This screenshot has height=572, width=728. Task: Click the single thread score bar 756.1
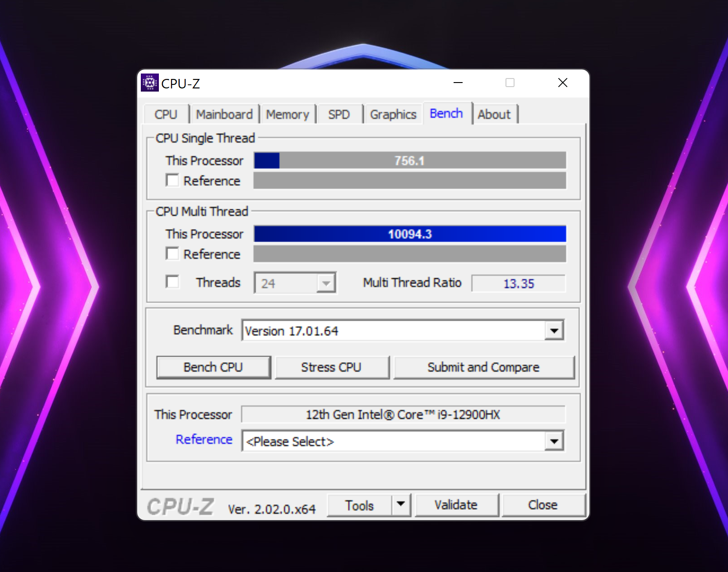(410, 161)
